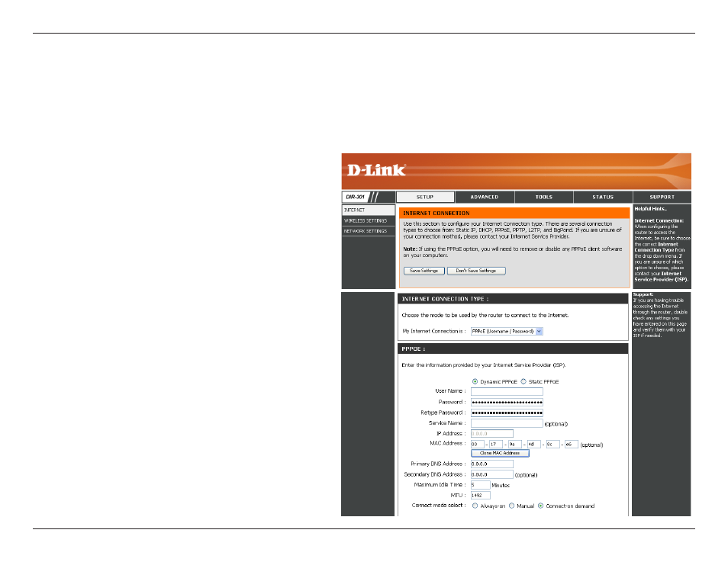Click the second MAC Address field 17
Image resolution: width=728 pixels, height=562 pixels.
pos(496,444)
